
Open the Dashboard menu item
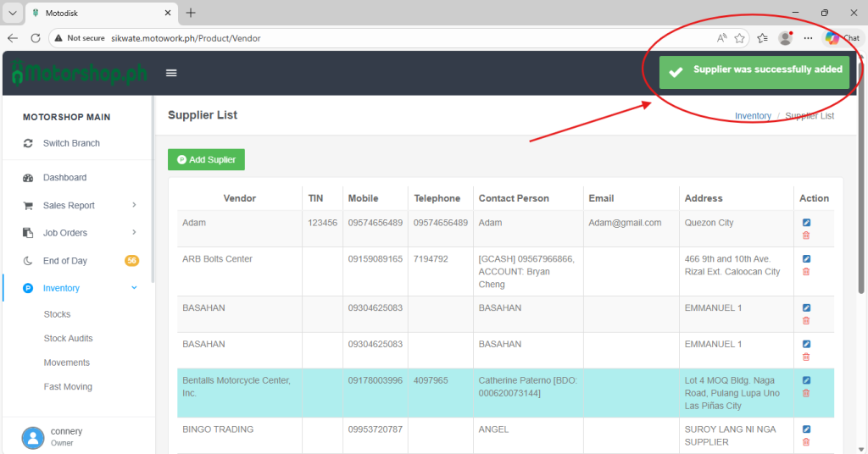click(x=64, y=178)
